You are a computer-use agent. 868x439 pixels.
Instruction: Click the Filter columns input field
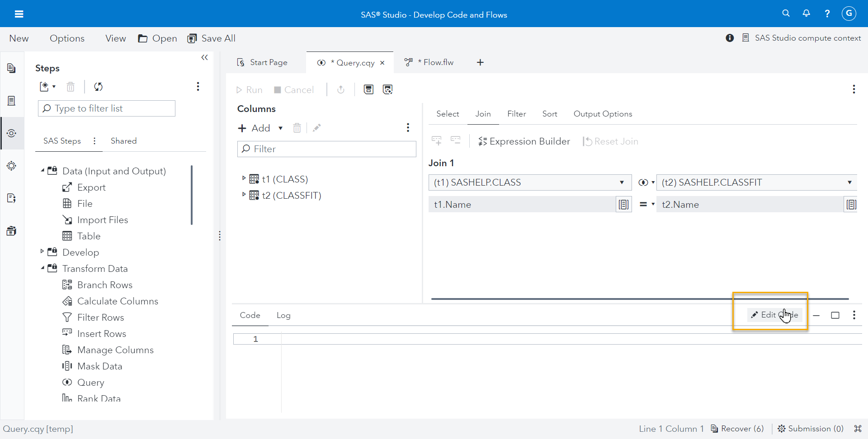point(326,149)
